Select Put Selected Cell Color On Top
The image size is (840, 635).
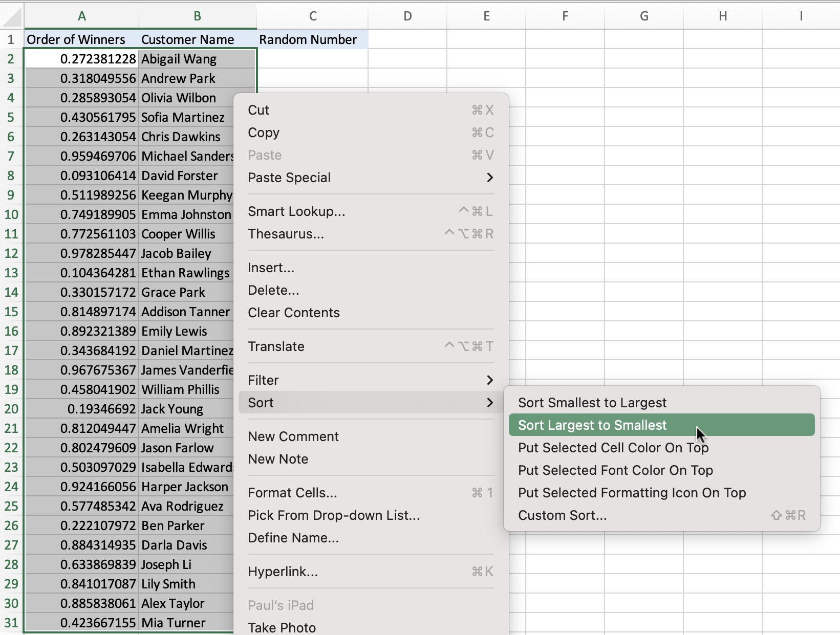(662, 448)
